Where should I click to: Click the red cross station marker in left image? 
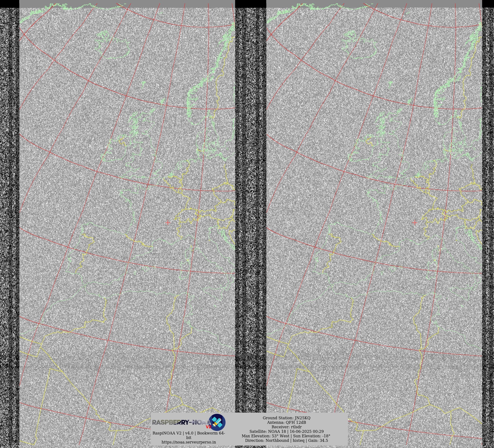[168, 222]
